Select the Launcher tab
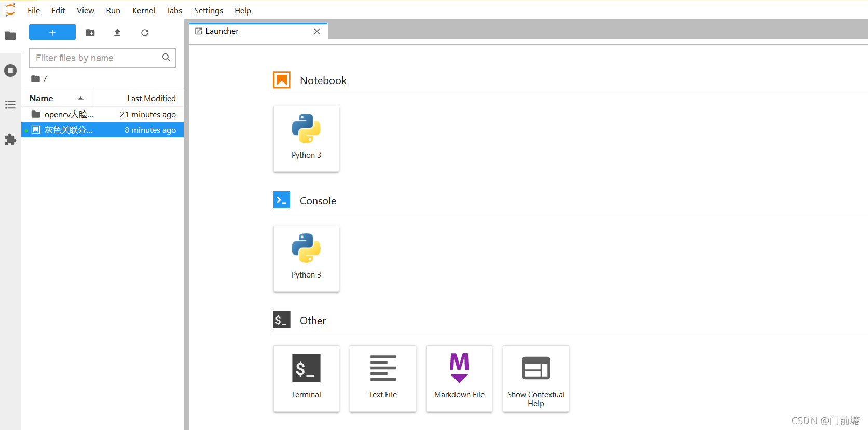 tap(258, 31)
